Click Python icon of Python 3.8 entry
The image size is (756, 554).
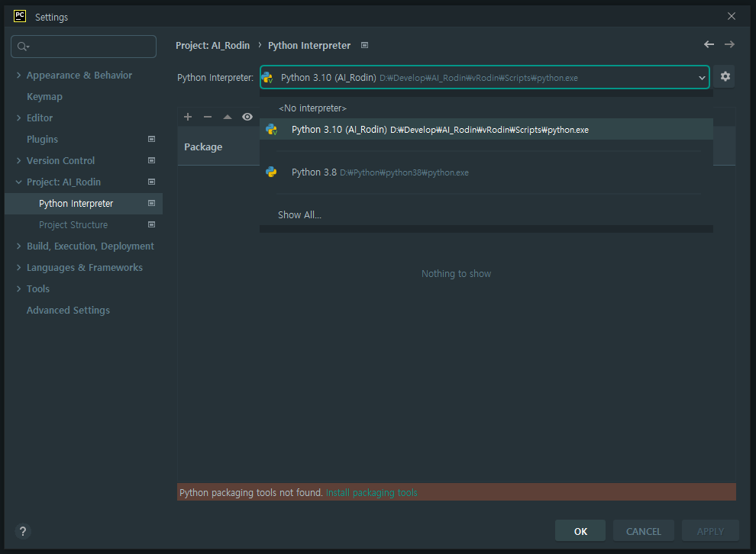click(271, 172)
